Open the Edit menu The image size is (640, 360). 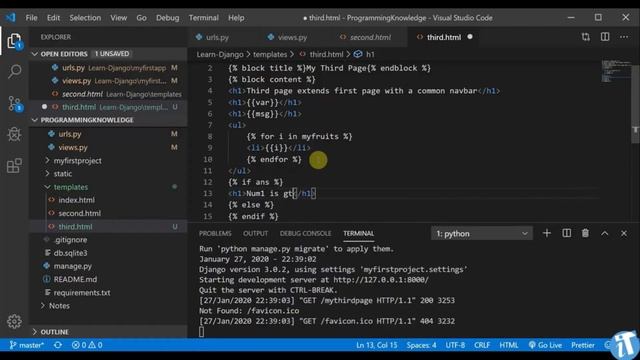click(53, 18)
